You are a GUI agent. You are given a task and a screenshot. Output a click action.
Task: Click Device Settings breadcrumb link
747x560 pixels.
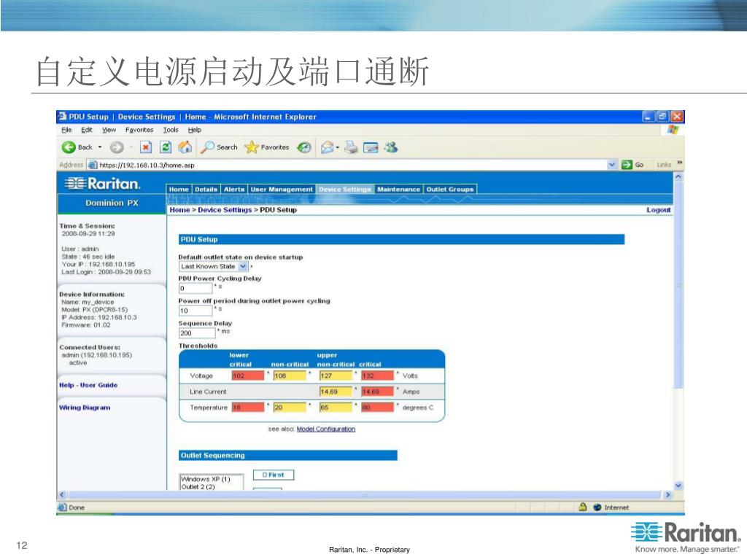click(x=225, y=210)
